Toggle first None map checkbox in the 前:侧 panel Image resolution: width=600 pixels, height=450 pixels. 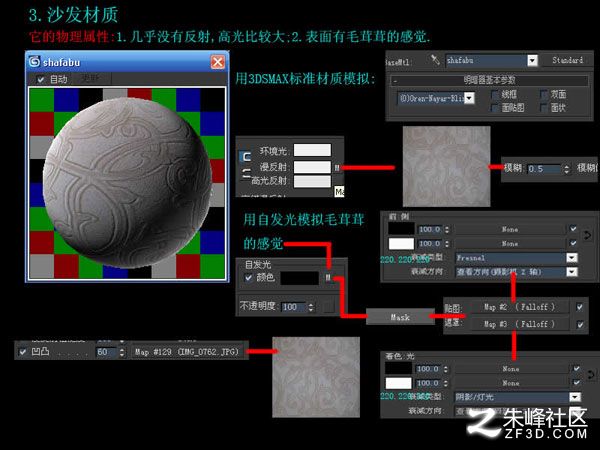pos(573,229)
